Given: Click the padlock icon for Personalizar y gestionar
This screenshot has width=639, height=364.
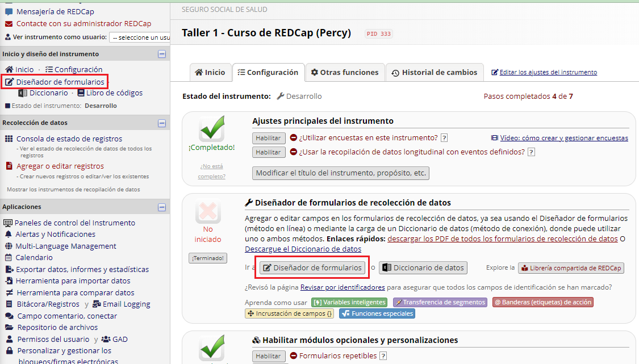Looking at the screenshot, I should point(9,350).
